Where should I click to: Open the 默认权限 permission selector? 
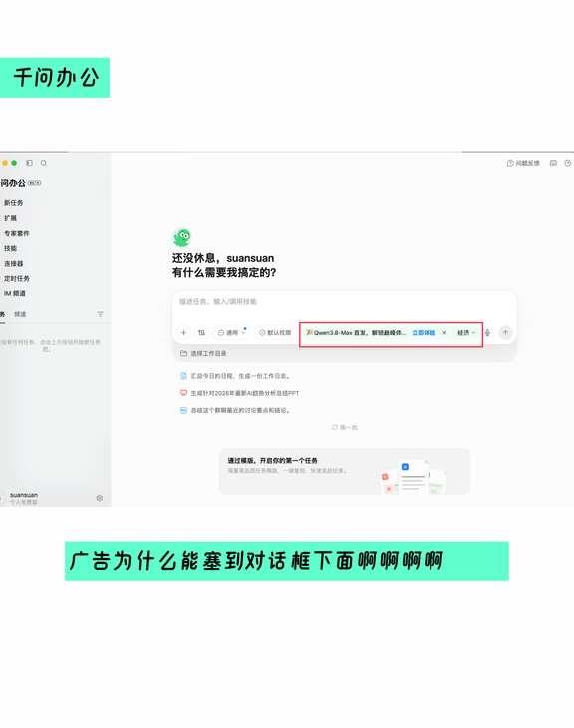275,332
